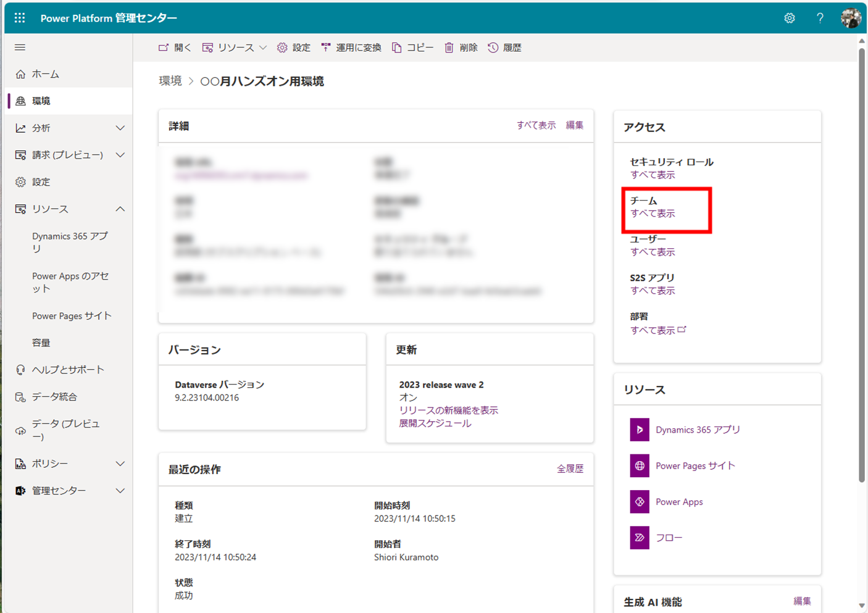Click 編集 in 生成 AI 機能 card
Viewport: 868px width, 613px height.
802,601
